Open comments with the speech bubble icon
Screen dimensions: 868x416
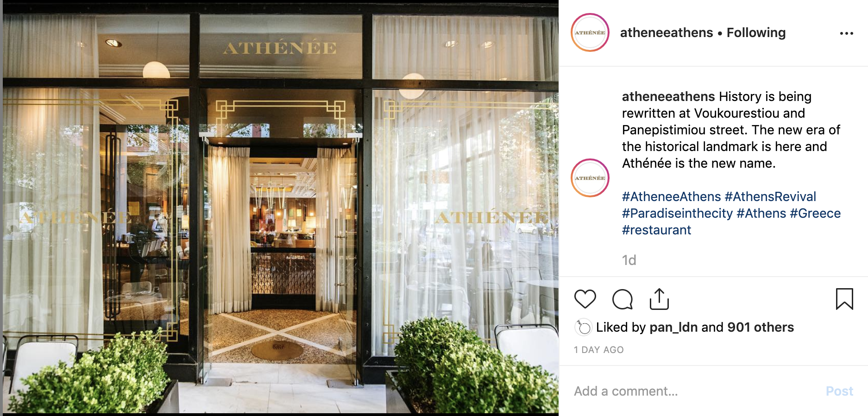pos(623,299)
